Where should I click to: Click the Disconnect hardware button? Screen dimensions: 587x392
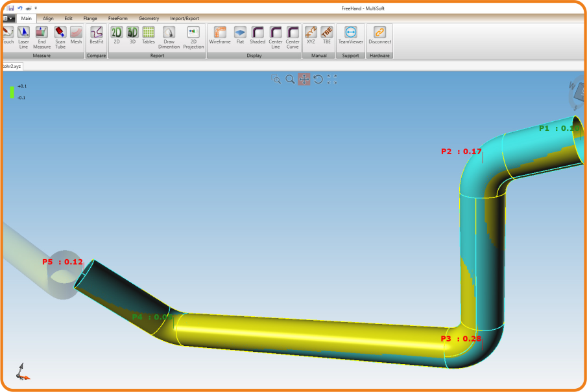click(x=379, y=35)
